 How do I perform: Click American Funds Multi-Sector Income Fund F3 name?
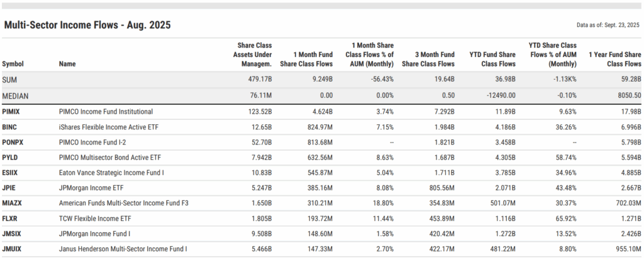pyautogui.click(x=124, y=203)
